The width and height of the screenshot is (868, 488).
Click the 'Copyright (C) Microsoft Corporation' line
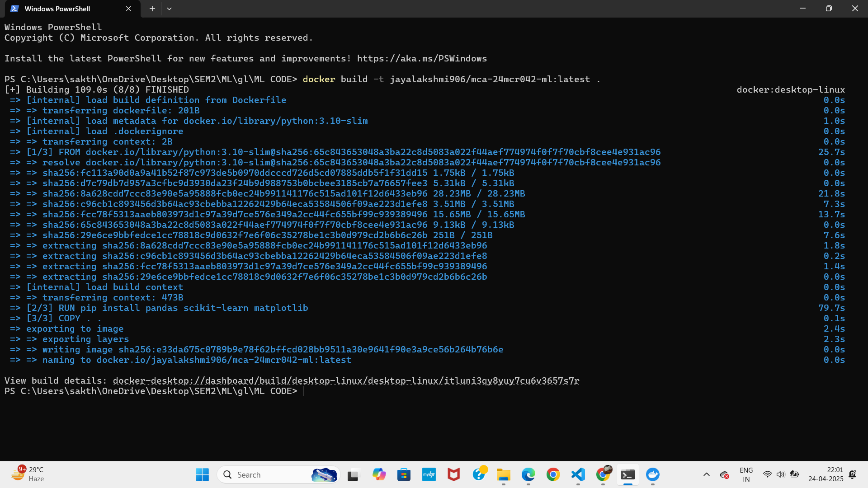pyautogui.click(x=159, y=38)
